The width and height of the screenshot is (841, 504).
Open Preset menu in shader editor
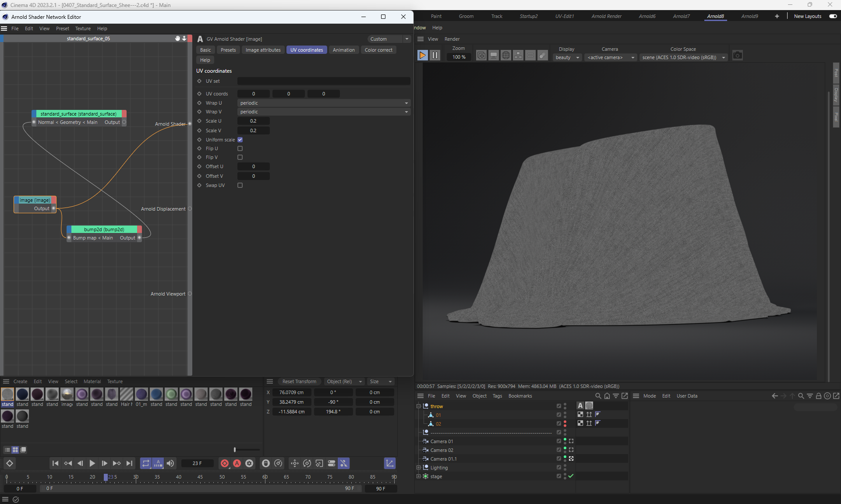(62, 28)
